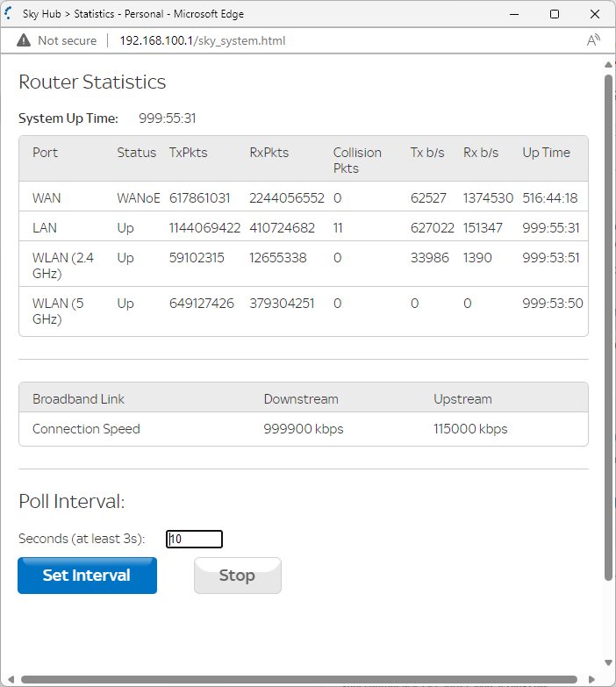
Task: Click the vertical scrollbar thumb
Action: coord(608,325)
